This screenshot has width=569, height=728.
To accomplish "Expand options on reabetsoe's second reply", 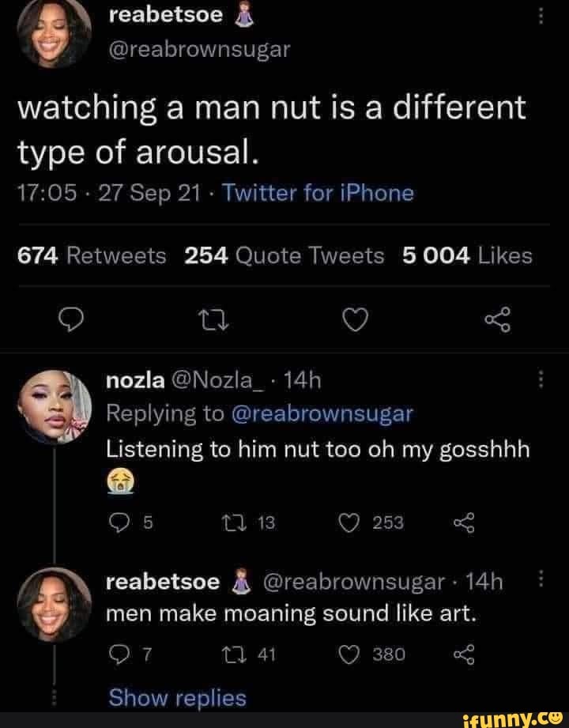I will point(541,580).
